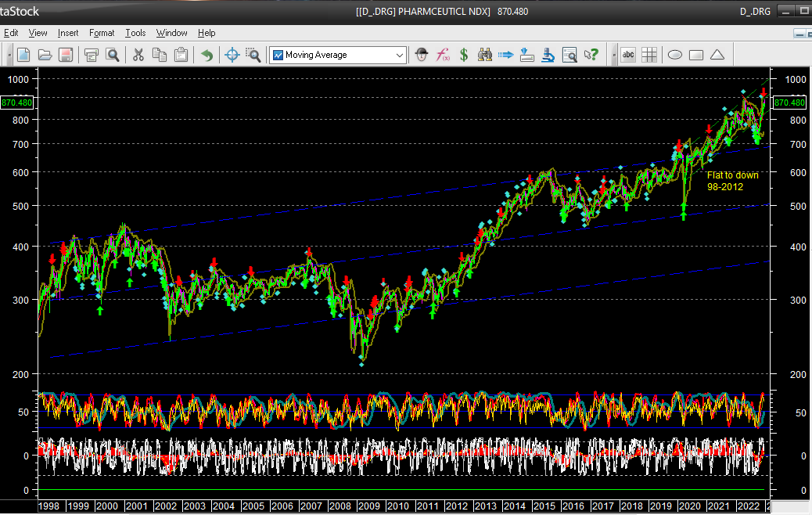This screenshot has height=515, width=812.
Task: Open the Format menu
Action: tap(102, 33)
